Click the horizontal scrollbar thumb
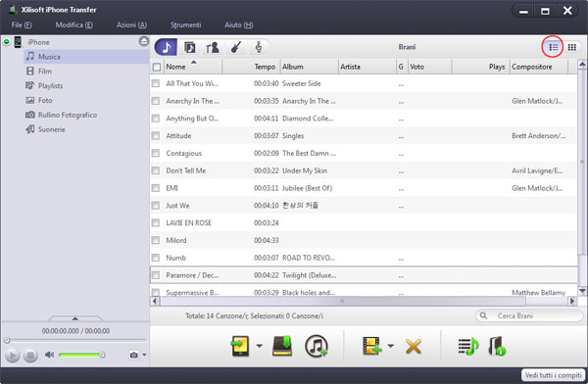This screenshot has width=588, height=384. click(343, 301)
